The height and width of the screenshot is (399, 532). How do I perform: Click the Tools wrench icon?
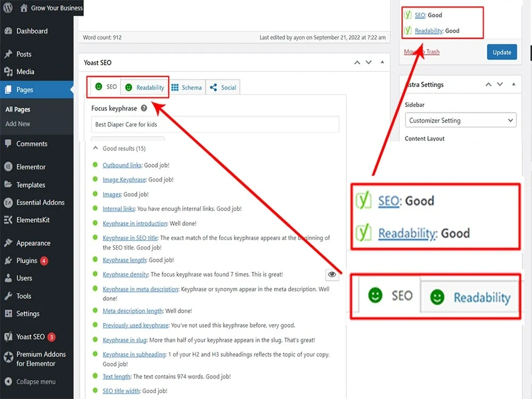(9, 296)
